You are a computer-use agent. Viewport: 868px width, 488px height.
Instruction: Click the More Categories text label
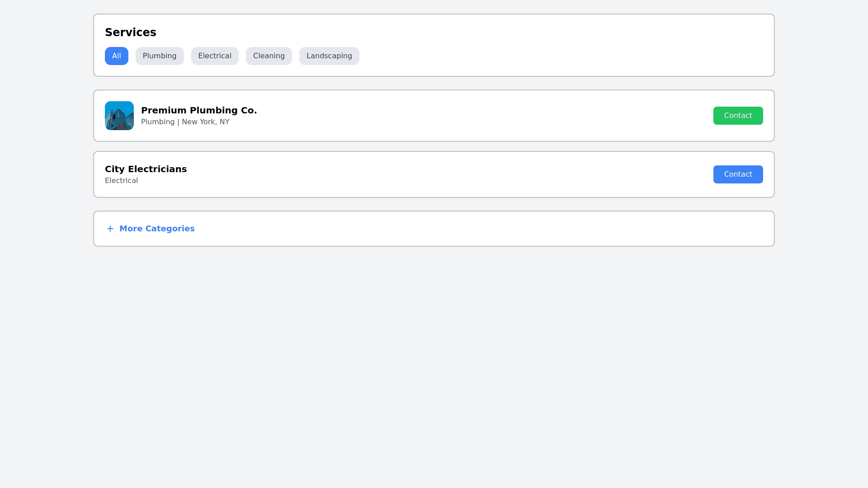pyautogui.click(x=157, y=229)
